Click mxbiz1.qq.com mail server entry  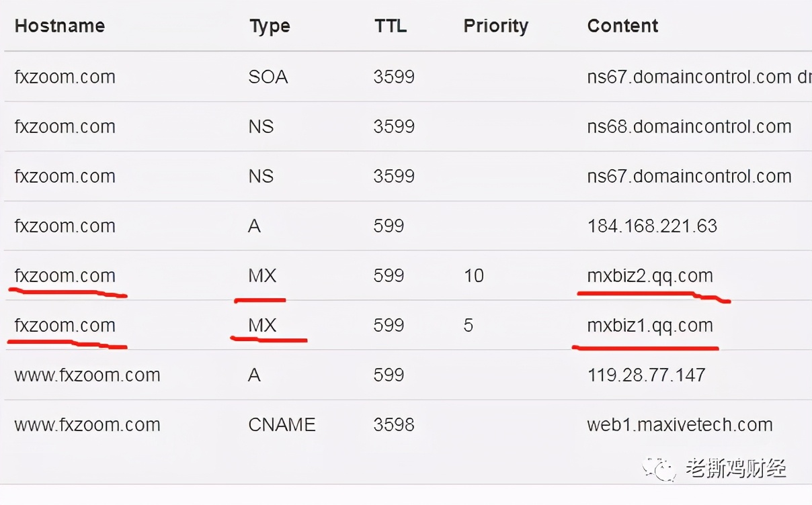point(650,326)
